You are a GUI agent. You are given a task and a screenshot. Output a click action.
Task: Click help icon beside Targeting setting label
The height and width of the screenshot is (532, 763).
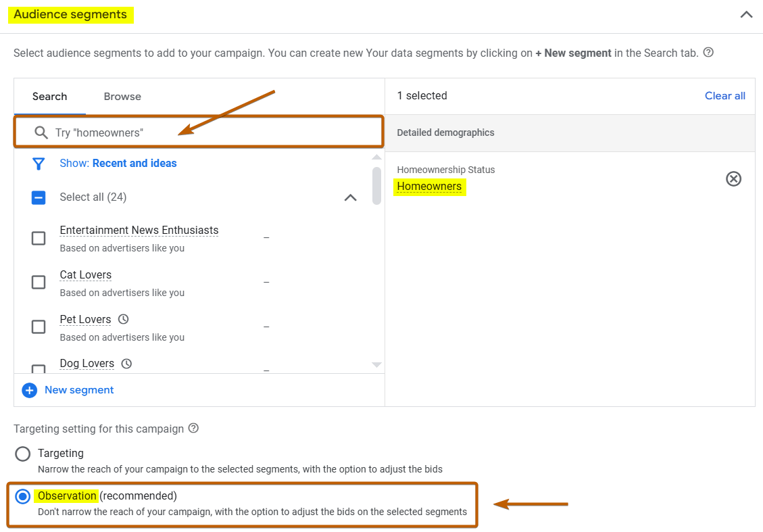pyautogui.click(x=193, y=428)
